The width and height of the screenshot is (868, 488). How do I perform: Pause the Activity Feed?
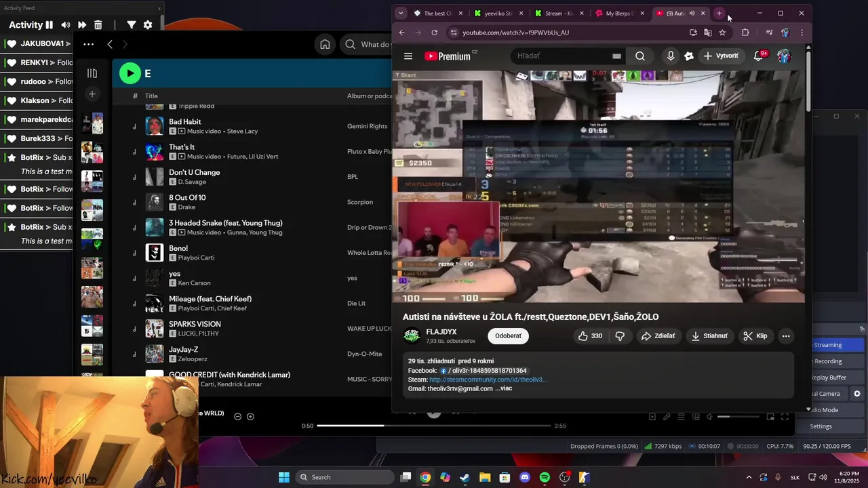(49, 25)
